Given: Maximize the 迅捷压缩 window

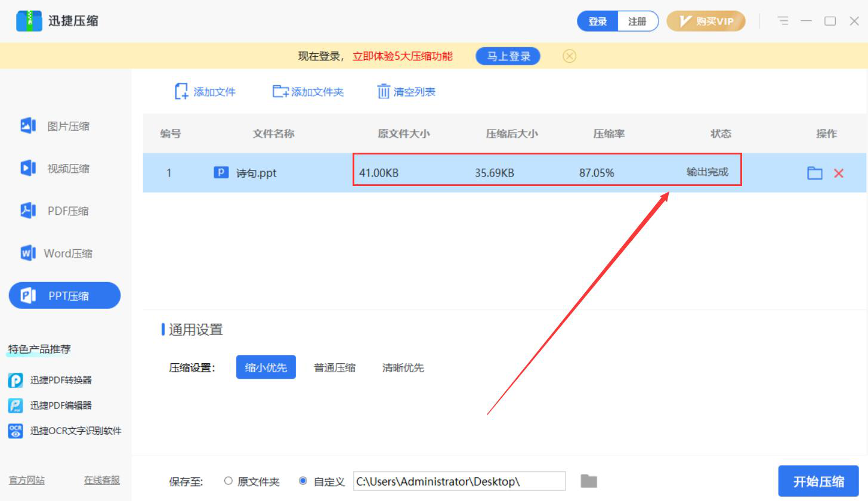Looking at the screenshot, I should 830,21.
